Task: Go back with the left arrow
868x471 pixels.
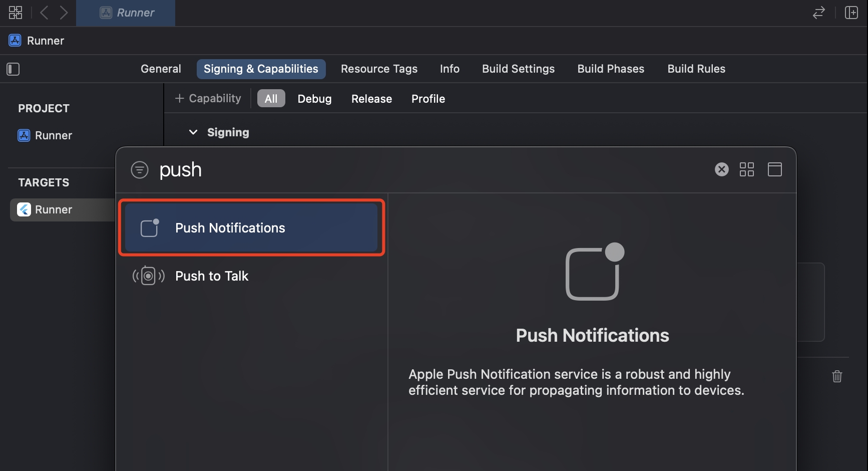Action: (x=44, y=13)
